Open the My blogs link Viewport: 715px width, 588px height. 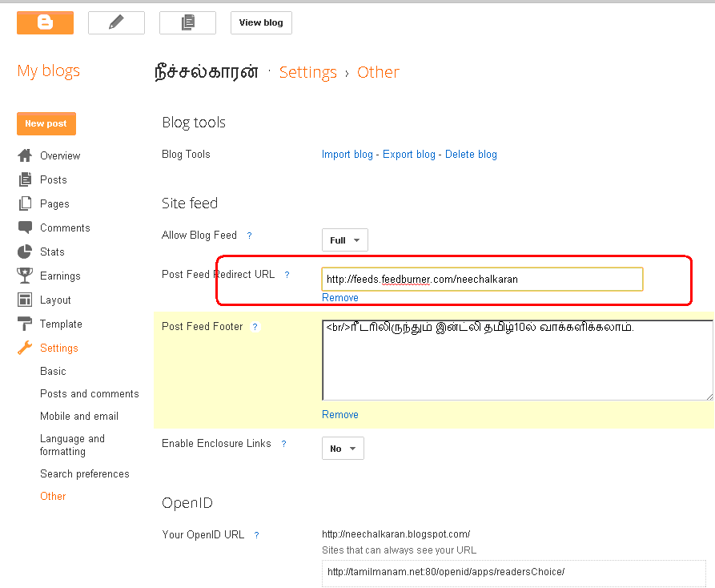click(48, 71)
